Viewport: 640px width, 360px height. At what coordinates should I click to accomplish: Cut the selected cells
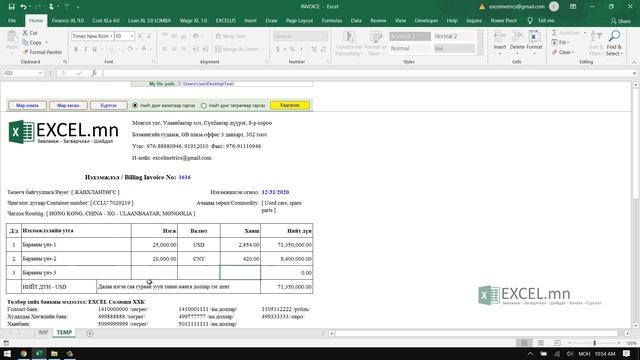tap(30, 33)
